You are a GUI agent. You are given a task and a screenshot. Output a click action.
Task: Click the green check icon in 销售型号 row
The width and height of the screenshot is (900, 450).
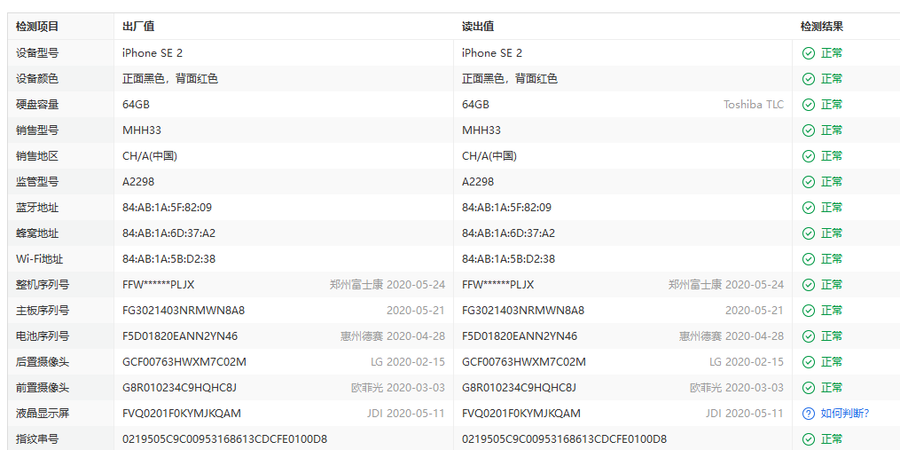point(808,131)
